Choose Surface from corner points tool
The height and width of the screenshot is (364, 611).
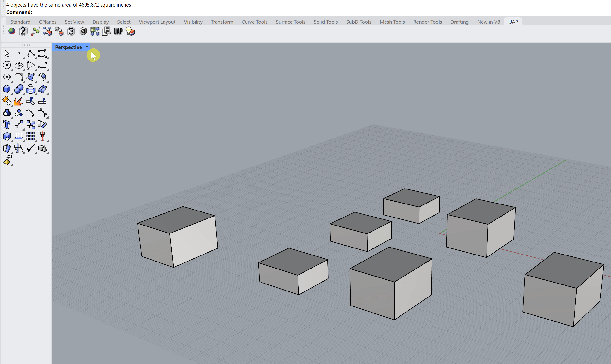point(30,77)
